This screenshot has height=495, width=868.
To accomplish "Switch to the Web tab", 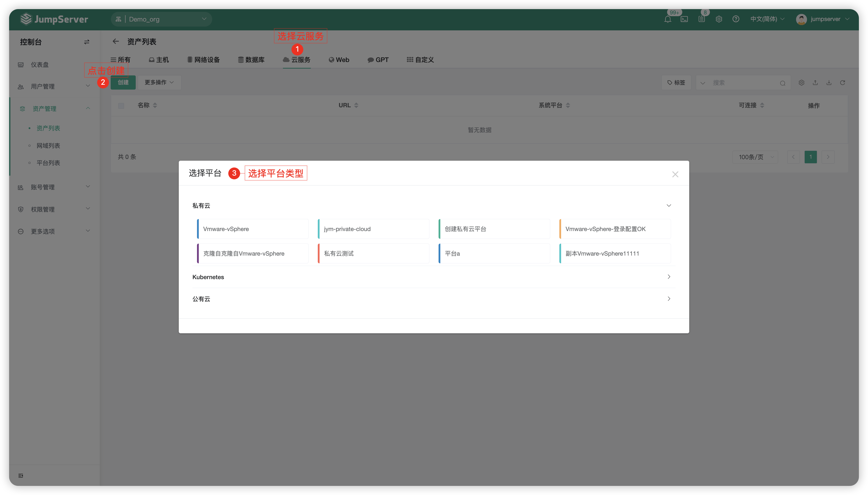I will tap(339, 60).
